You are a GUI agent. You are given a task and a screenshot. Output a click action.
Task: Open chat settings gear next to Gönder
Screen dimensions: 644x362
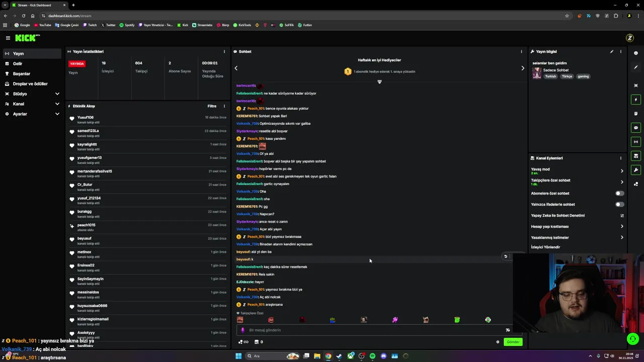[x=498, y=342]
